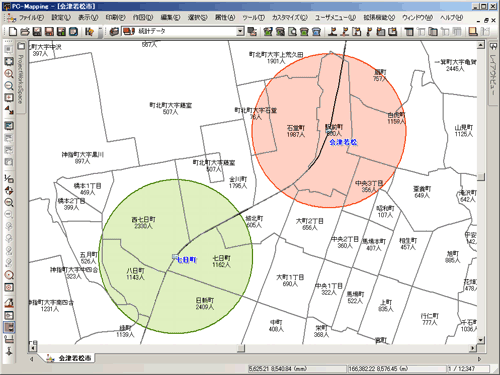Select the Zoom In magnifier tool
This screenshot has width=500, height=375.
(9, 74)
